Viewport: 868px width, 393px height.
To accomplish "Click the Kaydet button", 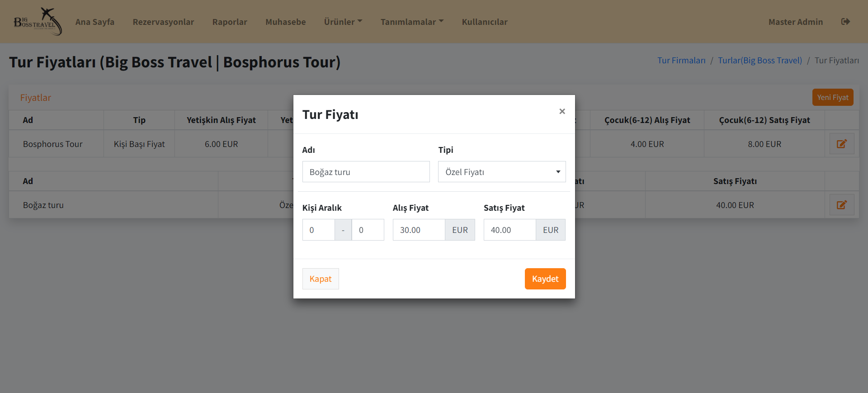I will click(x=545, y=279).
